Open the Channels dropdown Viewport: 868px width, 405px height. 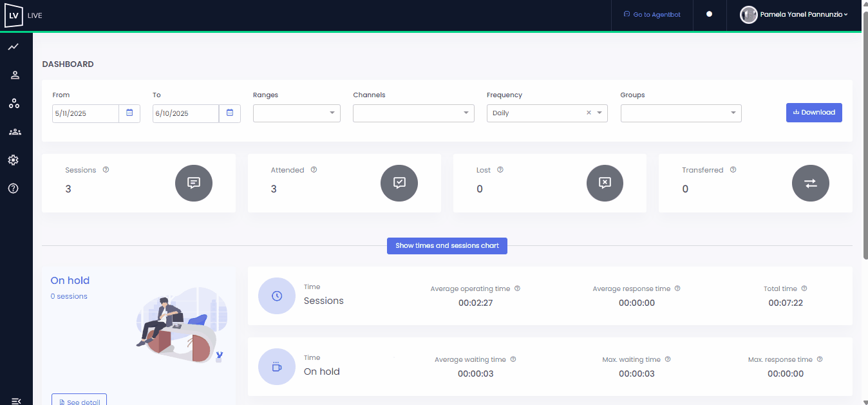(x=413, y=113)
